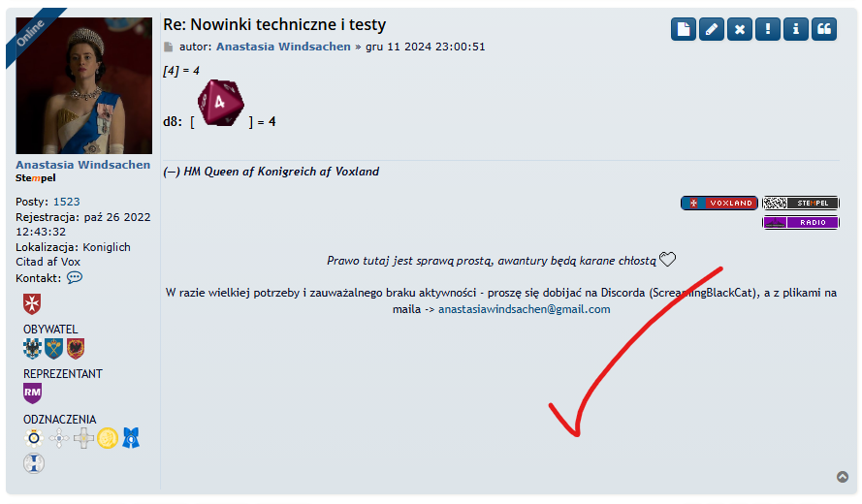Click the gold coin medal decoration
Viewport: 862px width, 504px height.
tap(108, 438)
